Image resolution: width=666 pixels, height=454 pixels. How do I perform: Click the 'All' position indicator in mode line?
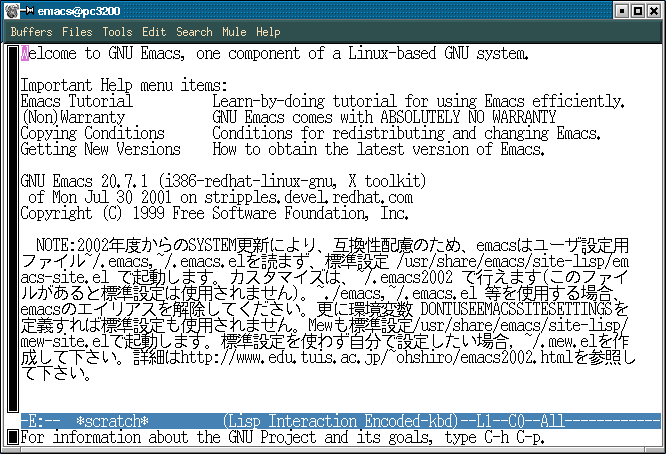tap(553, 421)
